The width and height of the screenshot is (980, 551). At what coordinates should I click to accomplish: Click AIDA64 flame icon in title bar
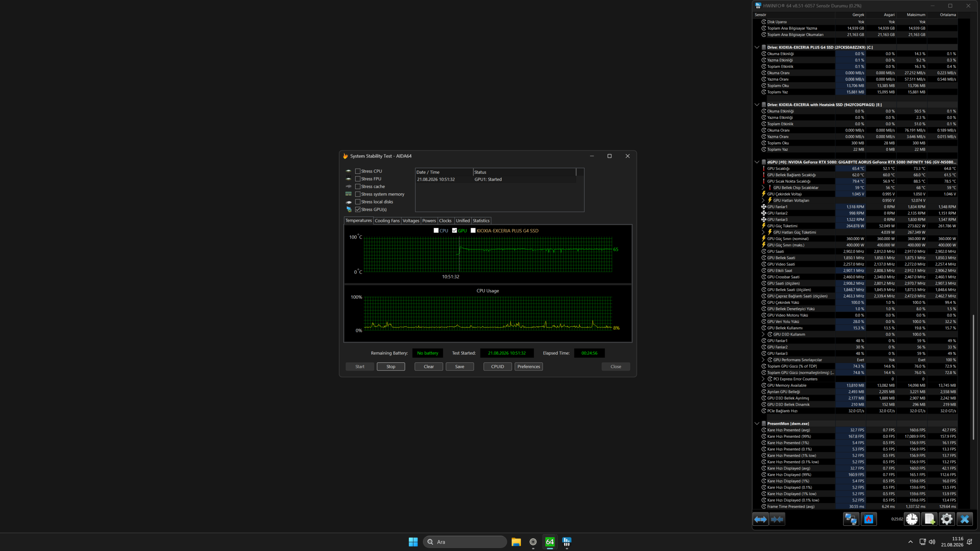point(345,156)
